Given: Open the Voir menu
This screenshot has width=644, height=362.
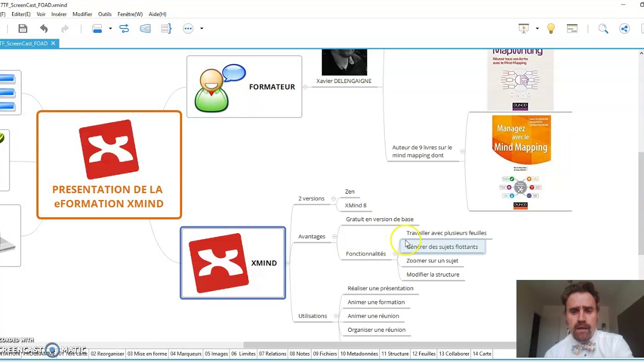Looking at the screenshot, I should coord(41,14).
